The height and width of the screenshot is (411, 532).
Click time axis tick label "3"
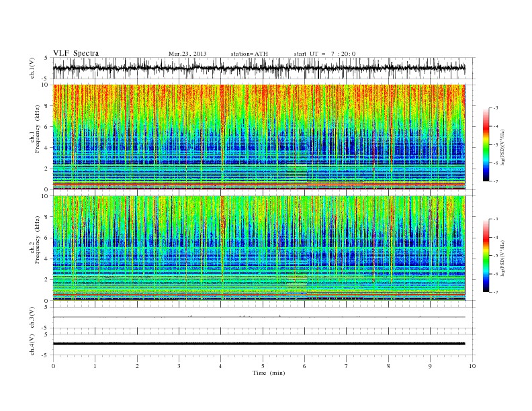click(179, 366)
